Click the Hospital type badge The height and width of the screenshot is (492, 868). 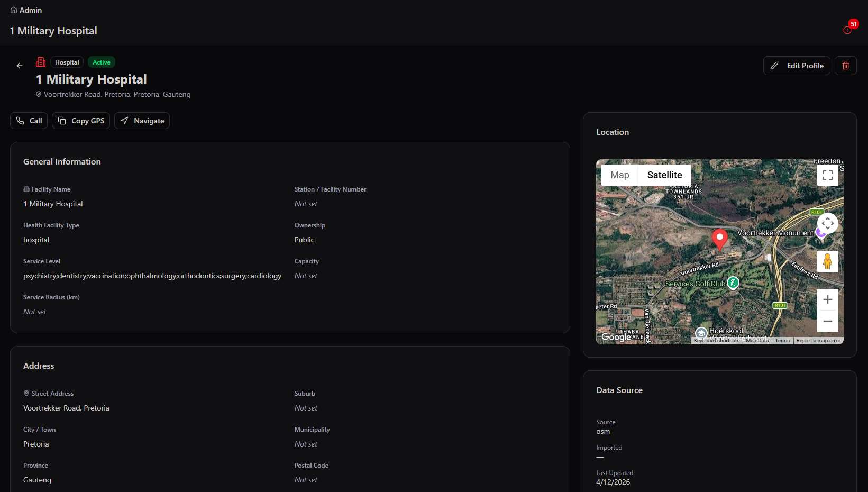(x=67, y=62)
